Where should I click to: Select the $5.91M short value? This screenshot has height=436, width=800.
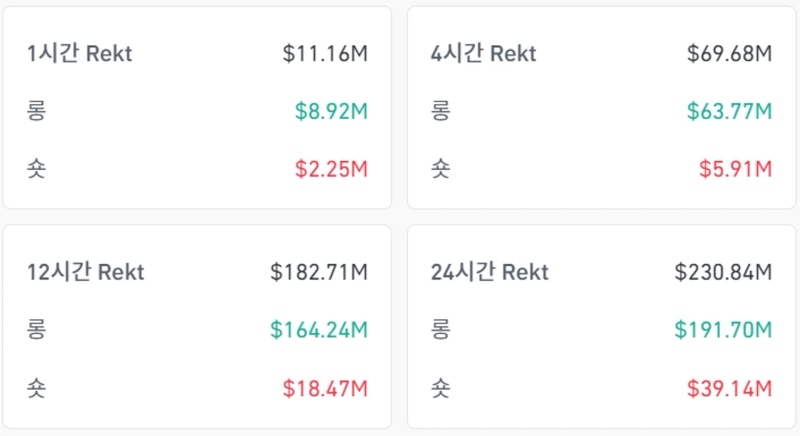735,169
